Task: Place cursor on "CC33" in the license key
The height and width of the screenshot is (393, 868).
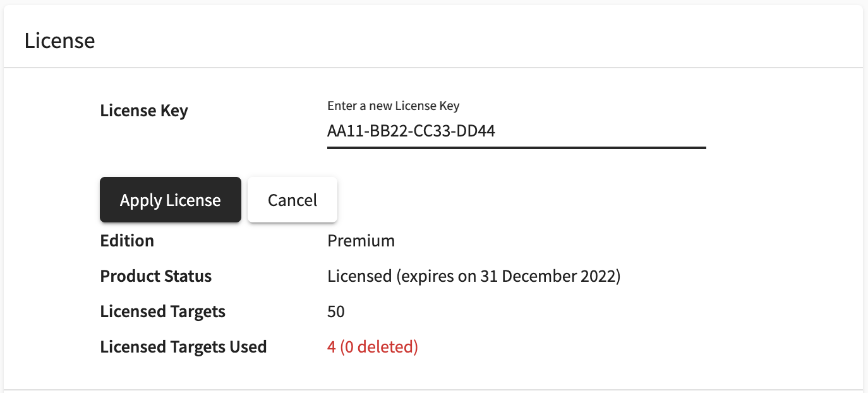Action: click(x=433, y=131)
